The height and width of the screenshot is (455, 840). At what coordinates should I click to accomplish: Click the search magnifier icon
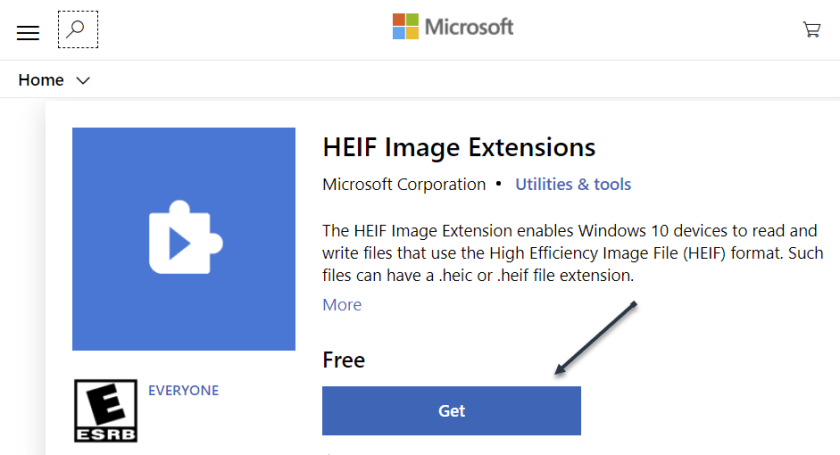(x=77, y=30)
